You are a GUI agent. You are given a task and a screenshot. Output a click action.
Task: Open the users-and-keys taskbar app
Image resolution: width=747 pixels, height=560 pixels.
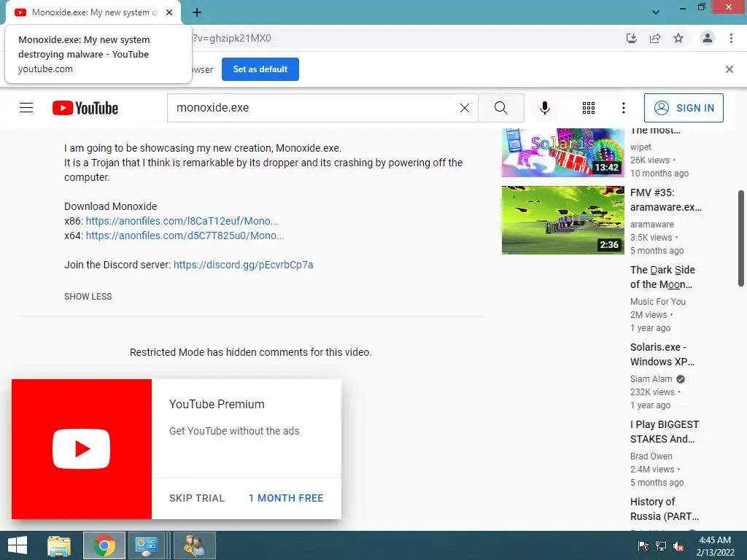195,545
